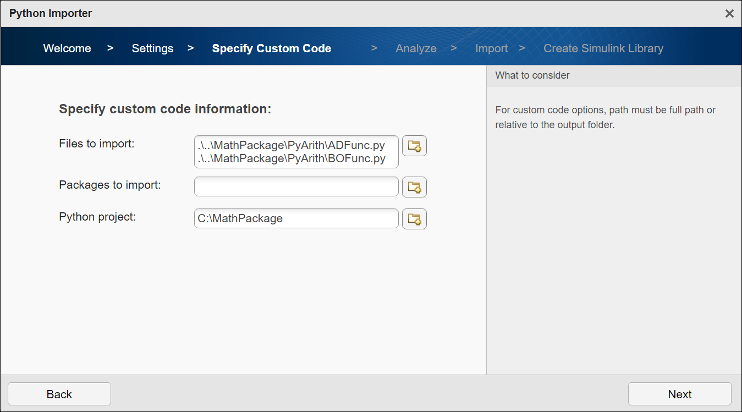Select the ADFunc.py path line
This screenshot has height=412, width=742.
[291, 145]
